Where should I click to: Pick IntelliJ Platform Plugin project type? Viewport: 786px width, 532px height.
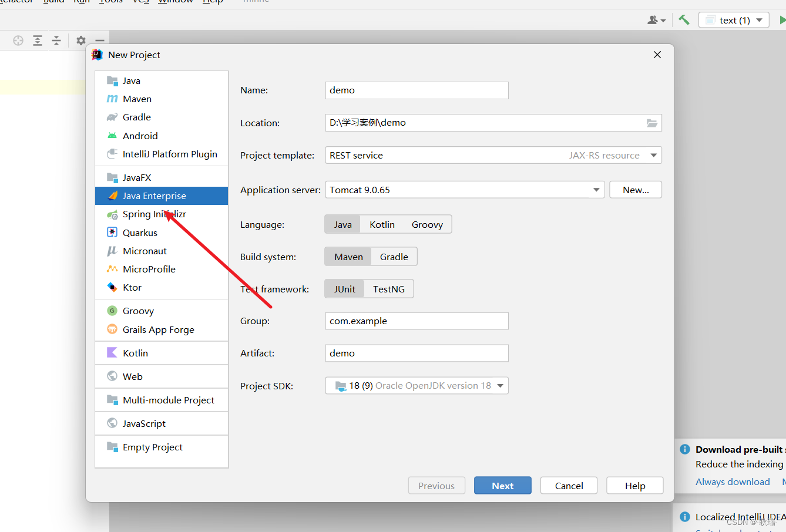pos(162,154)
